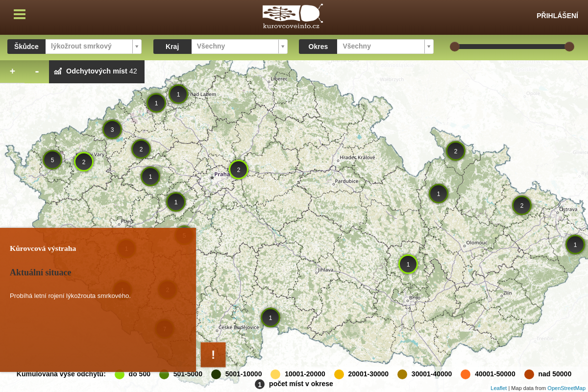Click the left handle of the range slider

[455, 47]
